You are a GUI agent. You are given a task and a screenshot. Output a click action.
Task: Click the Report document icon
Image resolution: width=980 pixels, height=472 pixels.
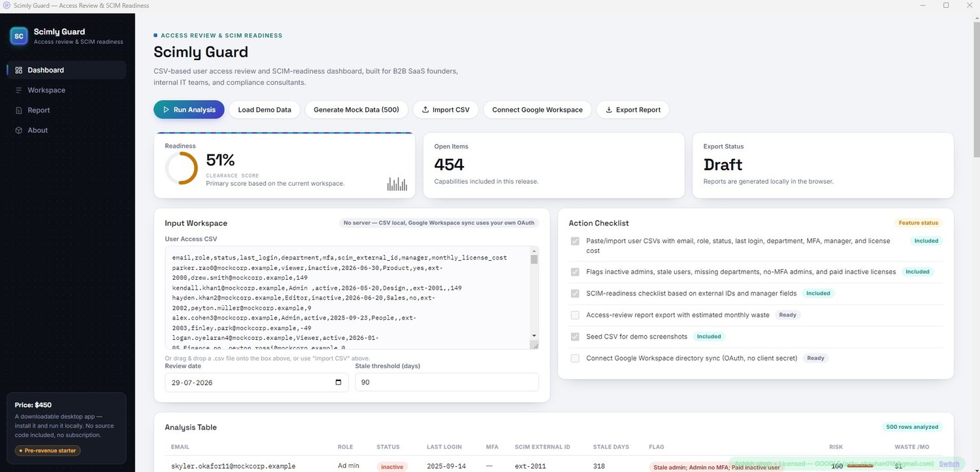tap(19, 110)
